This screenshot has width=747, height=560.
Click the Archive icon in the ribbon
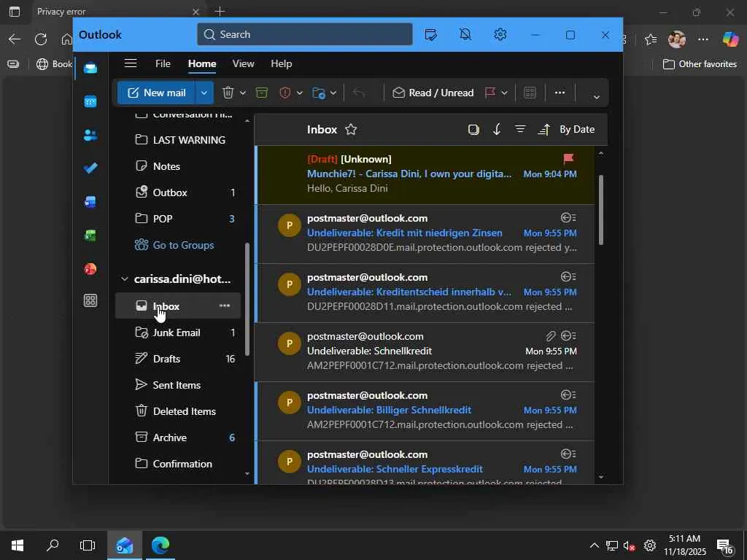262,93
